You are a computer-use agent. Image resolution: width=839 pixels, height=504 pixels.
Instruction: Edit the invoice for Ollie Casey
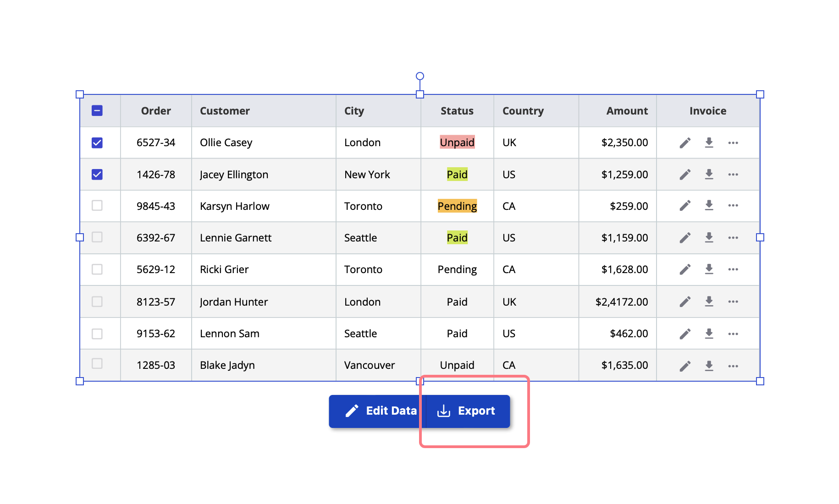tap(685, 142)
